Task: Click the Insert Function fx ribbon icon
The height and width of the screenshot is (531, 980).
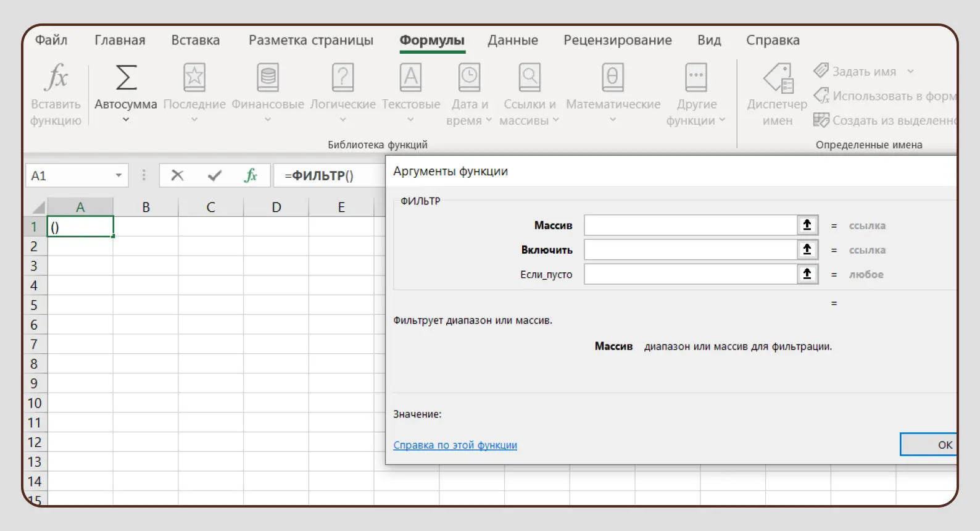Action: pos(56,77)
